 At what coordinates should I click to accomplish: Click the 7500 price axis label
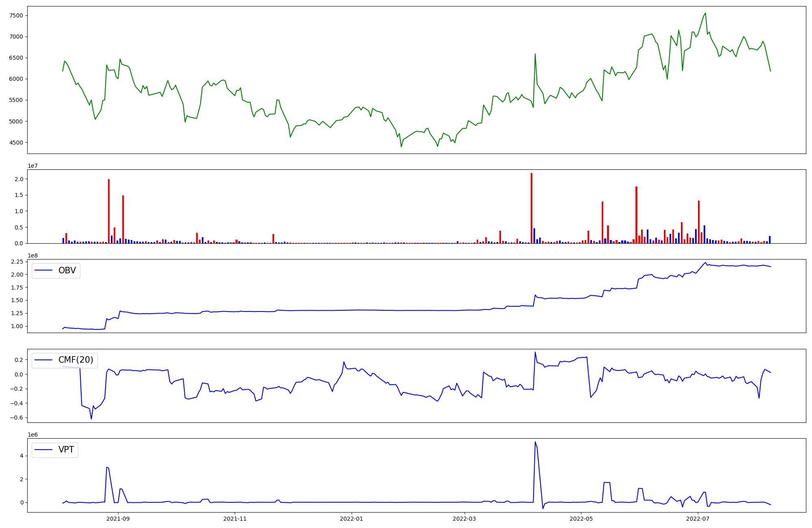coord(17,15)
